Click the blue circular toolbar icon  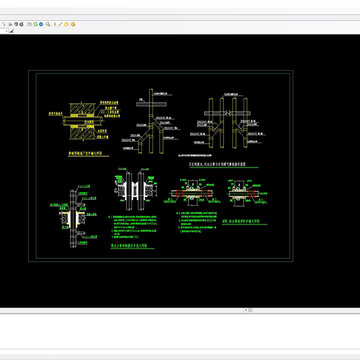41,24
